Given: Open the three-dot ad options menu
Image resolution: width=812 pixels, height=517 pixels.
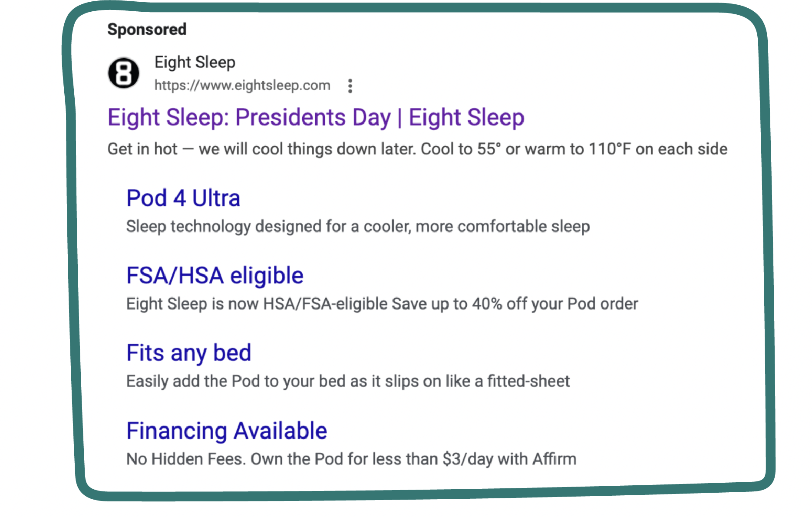Looking at the screenshot, I should coord(350,86).
